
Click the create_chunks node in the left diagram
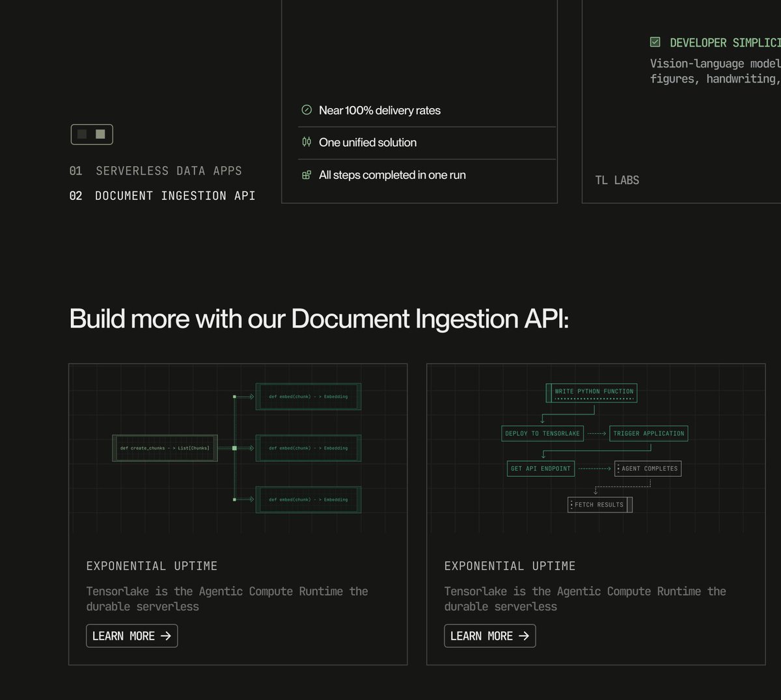tap(165, 448)
